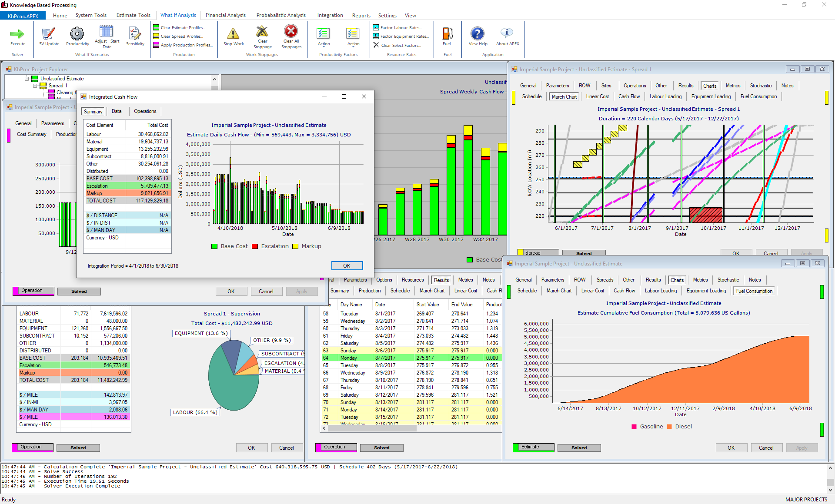Viewport: 835px width, 504px height.
Task: Collapse the Unclassified Estimate tree node
Action: [x=27, y=79]
